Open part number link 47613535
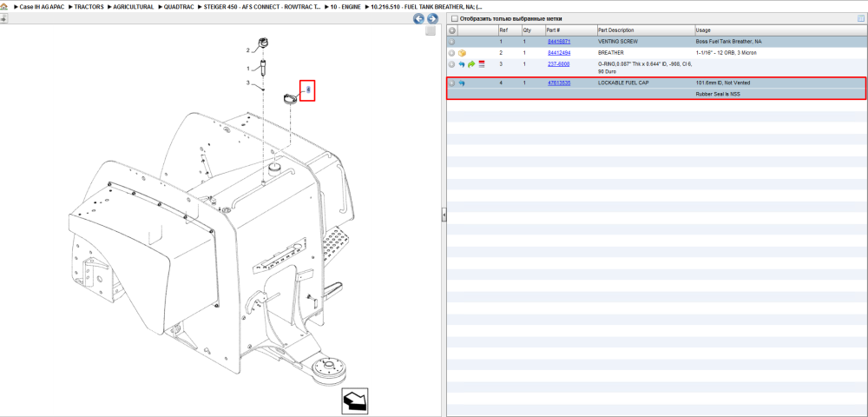Viewport: 868px width, 417px height. (558, 83)
